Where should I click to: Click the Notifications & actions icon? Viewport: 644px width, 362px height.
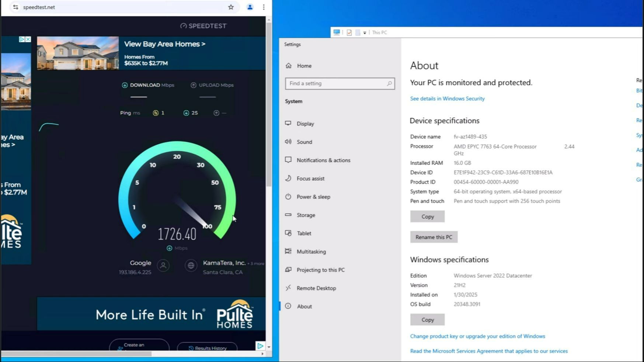(x=288, y=160)
